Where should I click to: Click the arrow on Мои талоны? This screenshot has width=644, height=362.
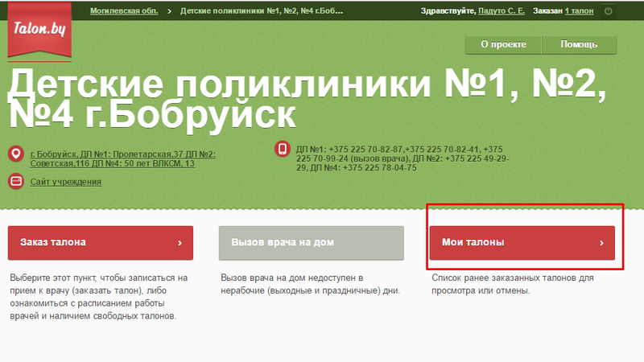pyautogui.click(x=601, y=243)
